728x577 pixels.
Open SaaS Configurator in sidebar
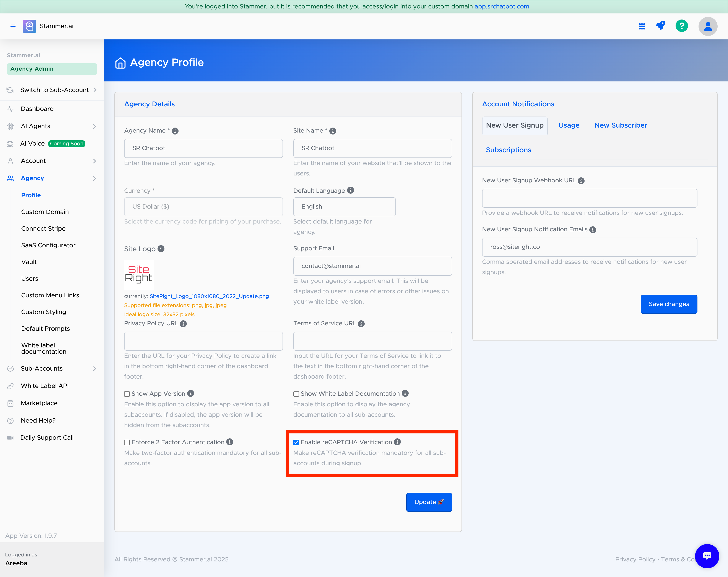coord(48,245)
